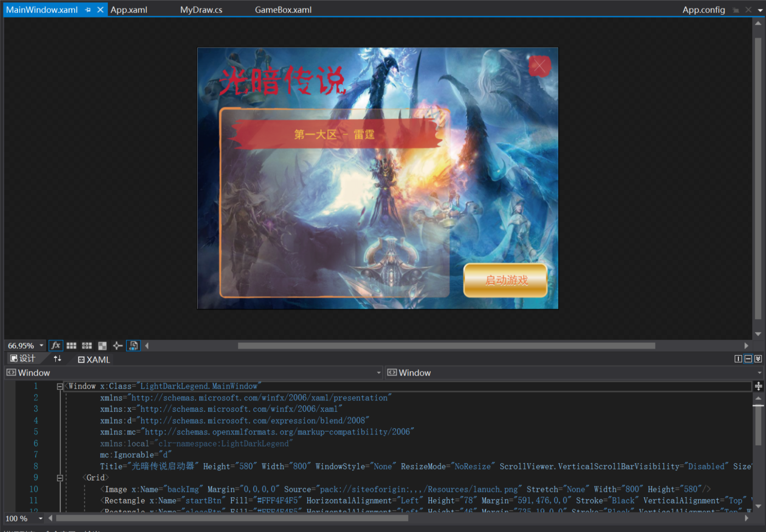Switch to the 设计 design pane tab
This screenshot has width=766, height=532.
coord(23,359)
